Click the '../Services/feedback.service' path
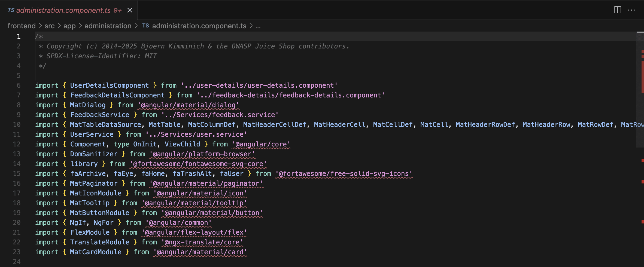Image resolution: width=644 pixels, height=267 pixels. click(x=220, y=115)
